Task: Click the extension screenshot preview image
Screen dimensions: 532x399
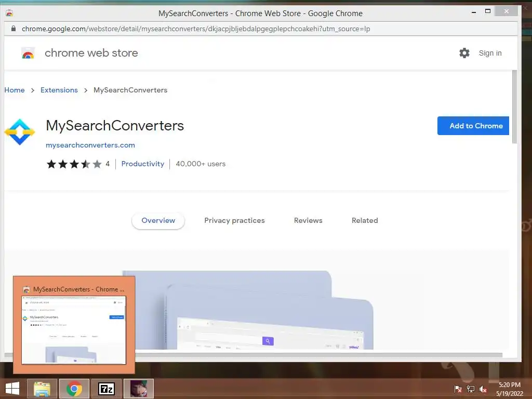Action: click(248, 310)
